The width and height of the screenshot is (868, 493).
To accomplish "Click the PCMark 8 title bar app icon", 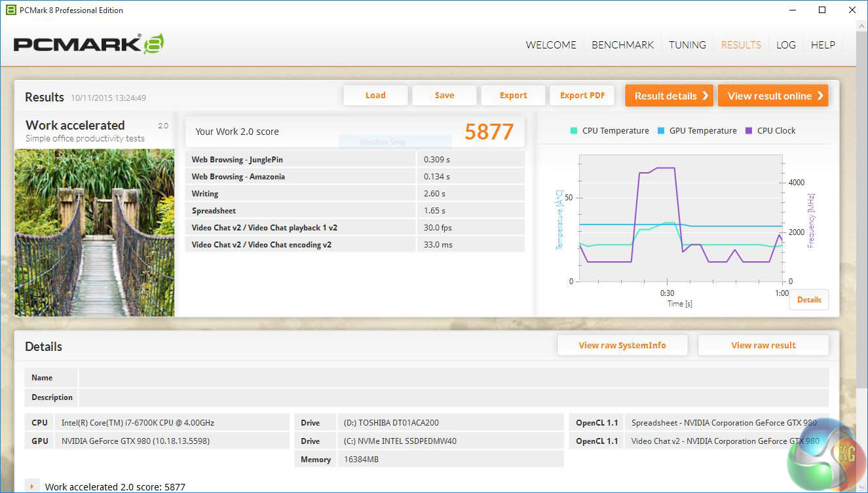I will [x=10, y=10].
